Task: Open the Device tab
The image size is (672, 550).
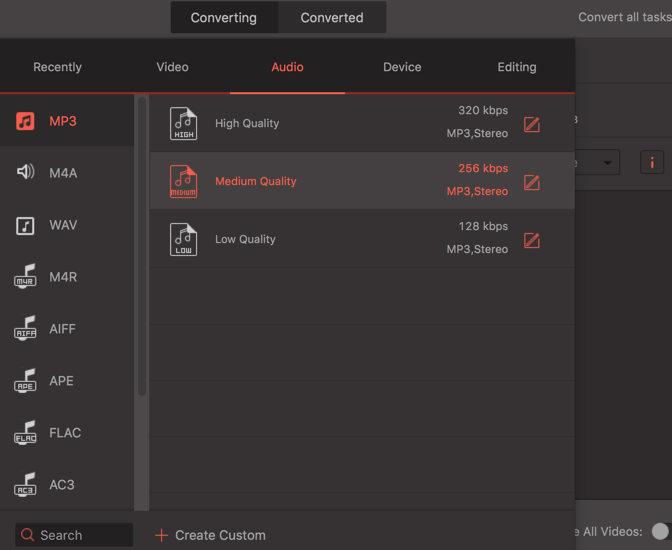Action: click(x=402, y=67)
